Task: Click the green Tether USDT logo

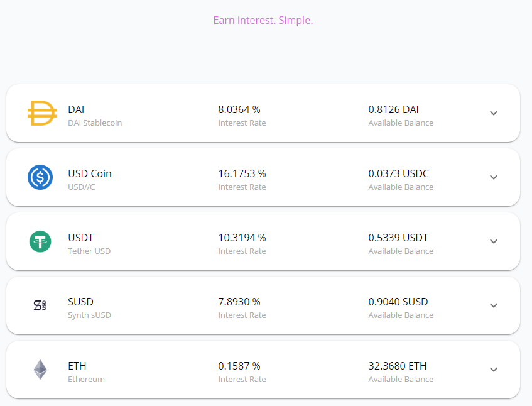Action: [40, 241]
